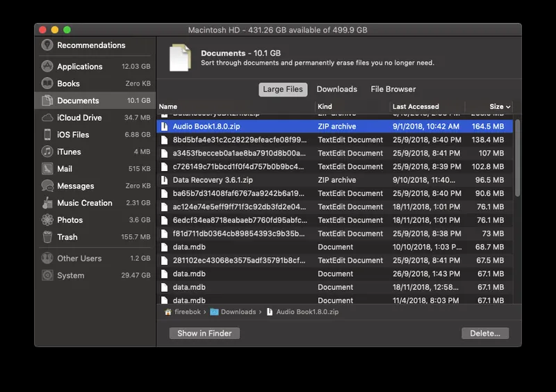Switch to the Downloads tab
This screenshot has height=392, width=556.
click(337, 90)
